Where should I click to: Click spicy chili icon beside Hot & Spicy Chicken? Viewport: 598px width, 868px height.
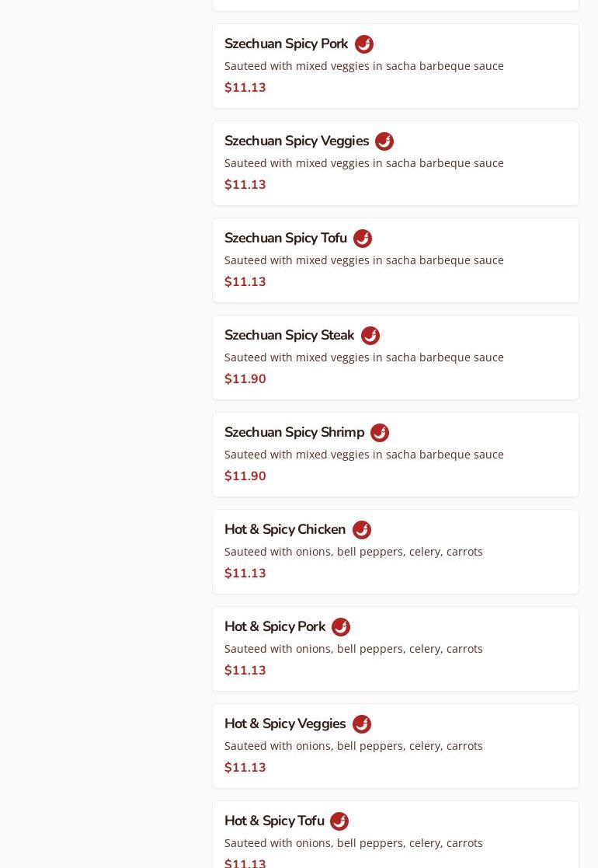tap(362, 530)
